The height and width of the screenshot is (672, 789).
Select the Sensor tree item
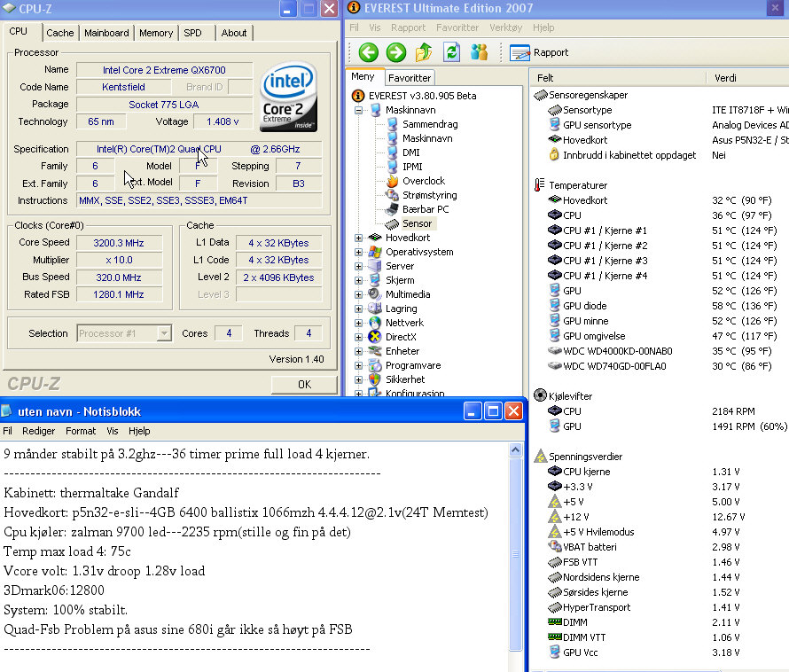(417, 223)
